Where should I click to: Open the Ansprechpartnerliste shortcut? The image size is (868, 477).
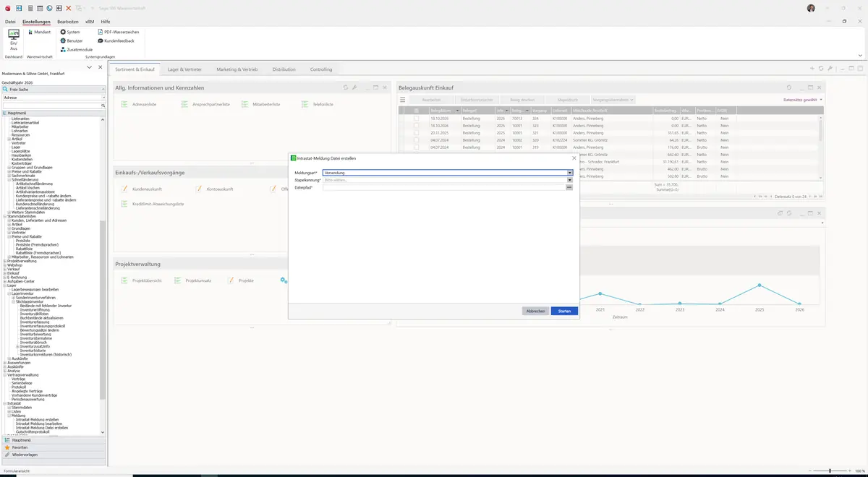click(x=205, y=105)
